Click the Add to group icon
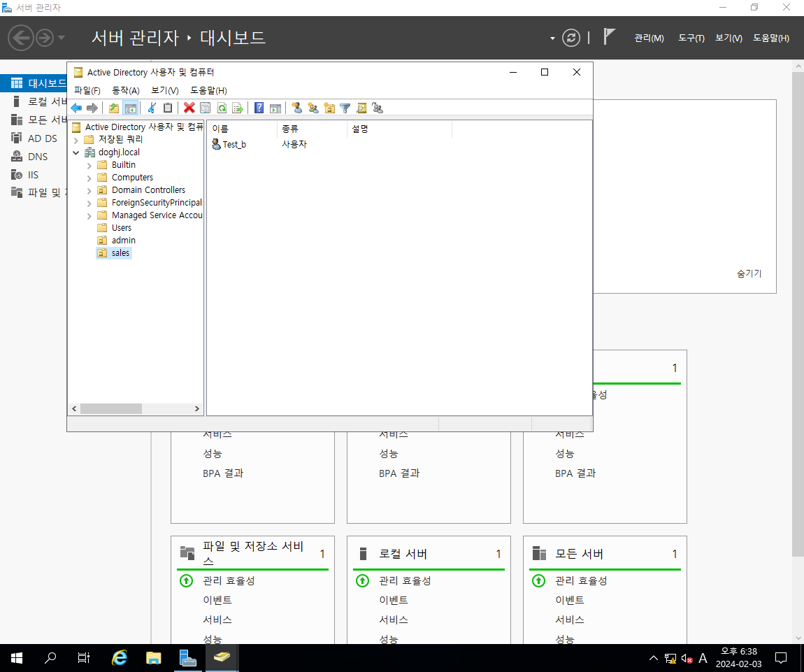This screenshot has height=672, width=804. 378,108
